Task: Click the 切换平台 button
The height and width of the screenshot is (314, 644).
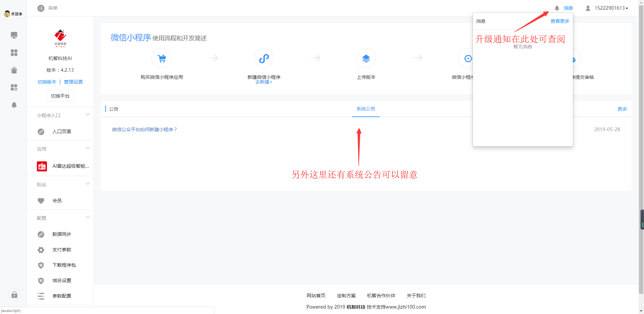Action: coord(60,96)
